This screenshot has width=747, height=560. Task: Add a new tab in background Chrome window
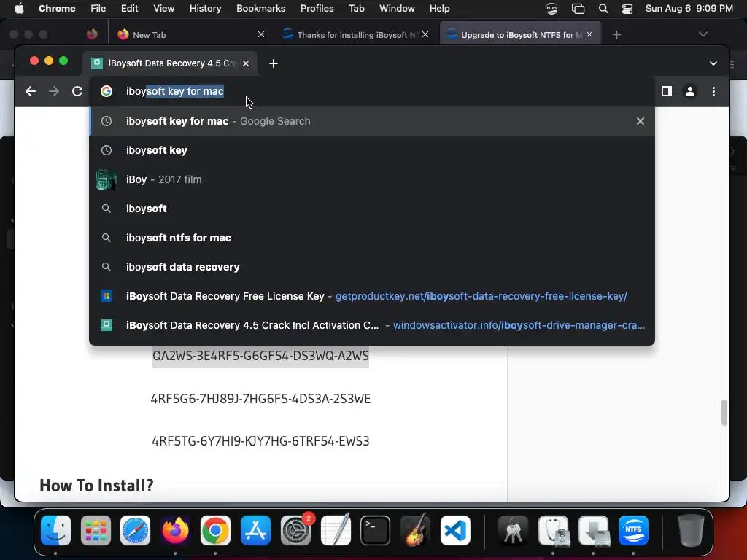[617, 35]
